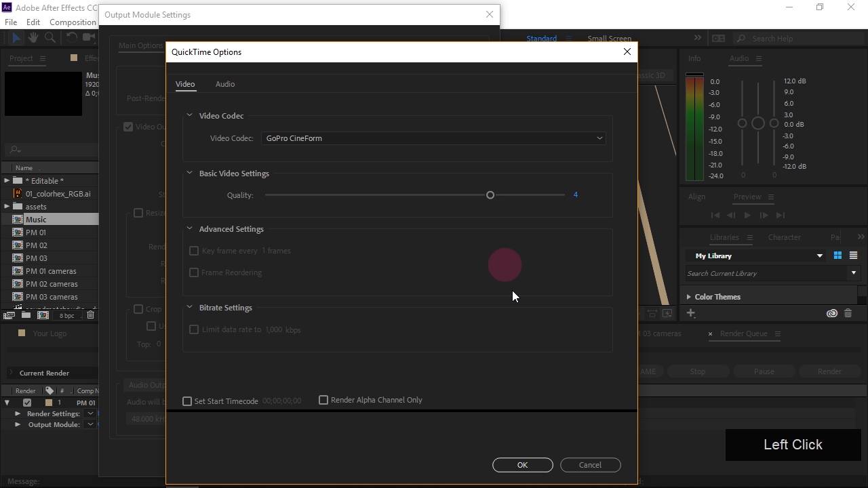Viewport: 868px width, 488px height.
Task: Check Set Start Timecode
Action: (x=187, y=401)
